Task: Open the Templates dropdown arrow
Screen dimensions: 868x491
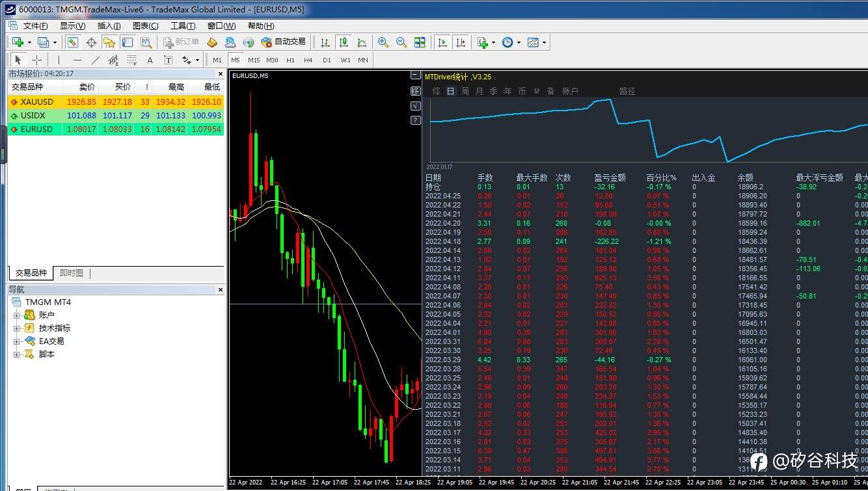Action: tap(545, 42)
